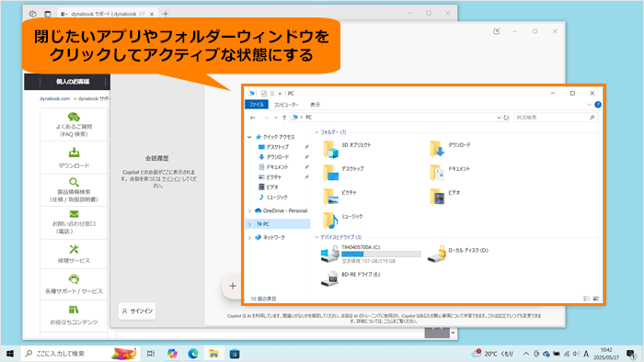Click the PCの検索 search field

(x=556, y=118)
